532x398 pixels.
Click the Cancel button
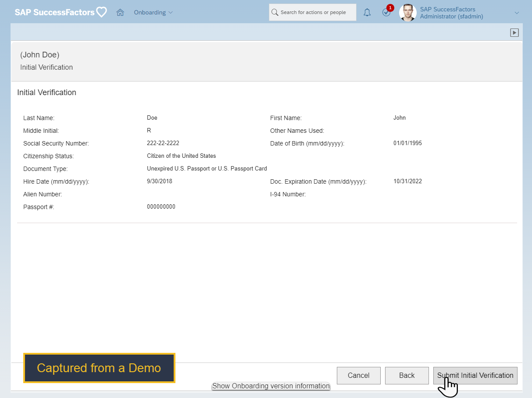click(358, 375)
